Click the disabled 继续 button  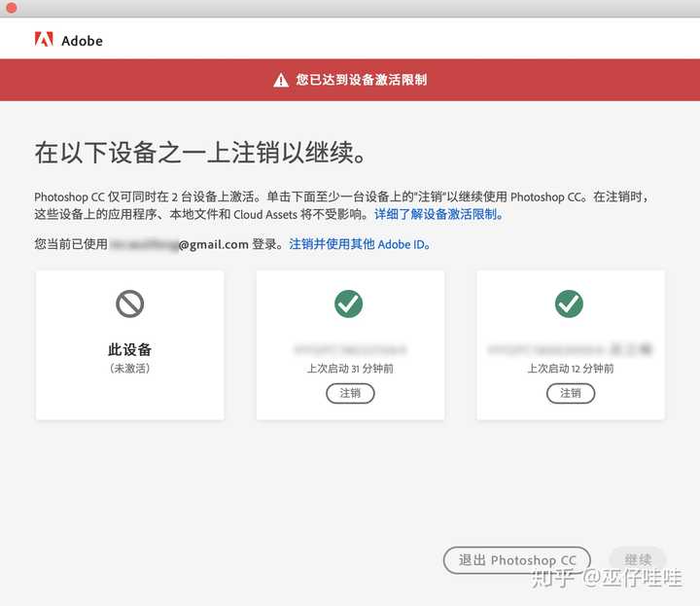638,559
